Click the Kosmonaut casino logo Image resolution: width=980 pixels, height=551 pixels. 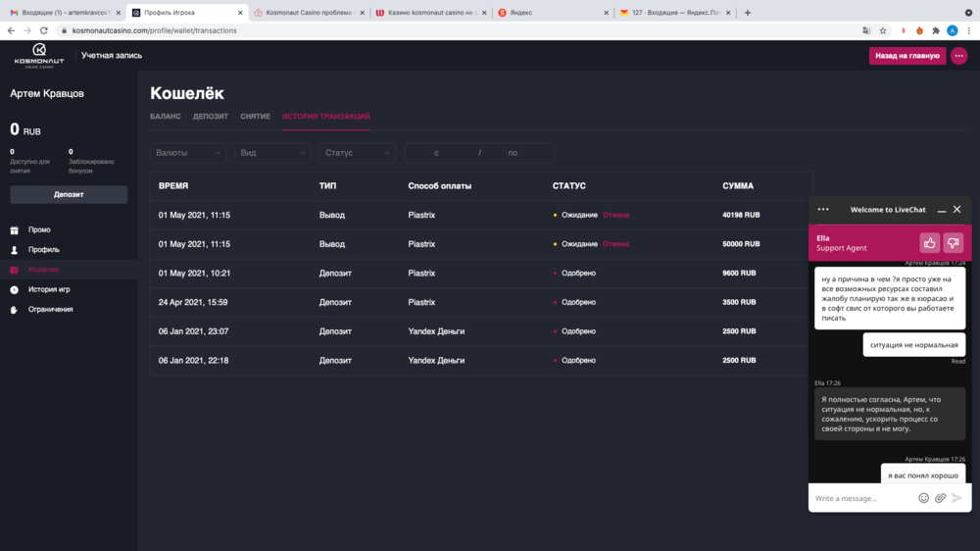39,55
